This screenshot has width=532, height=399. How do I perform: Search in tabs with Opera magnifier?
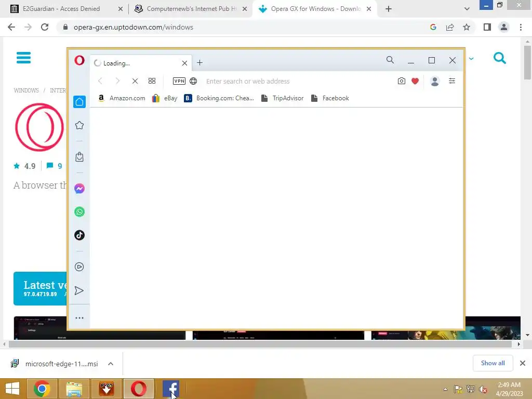pos(390,60)
